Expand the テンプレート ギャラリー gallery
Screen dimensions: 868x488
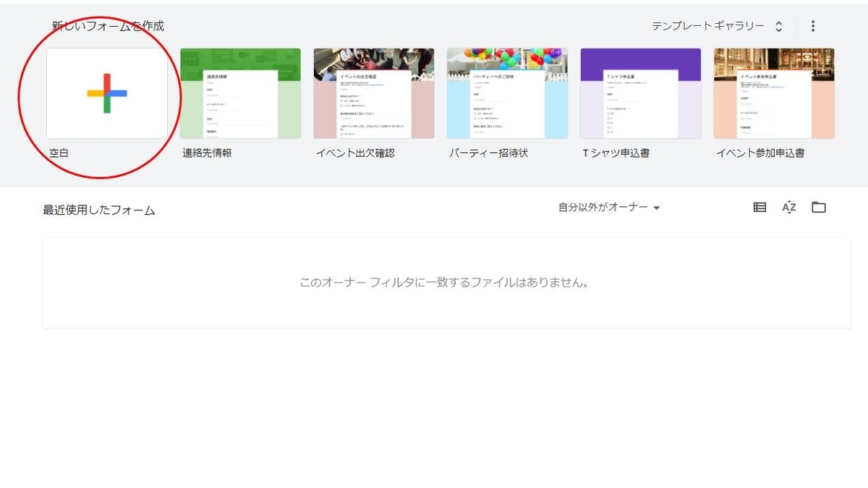click(x=717, y=26)
